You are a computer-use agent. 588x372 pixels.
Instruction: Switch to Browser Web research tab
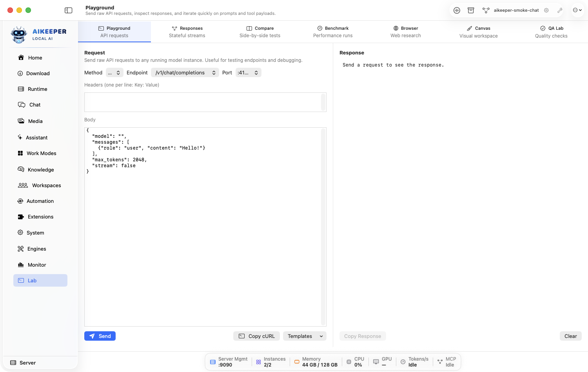[x=406, y=32]
